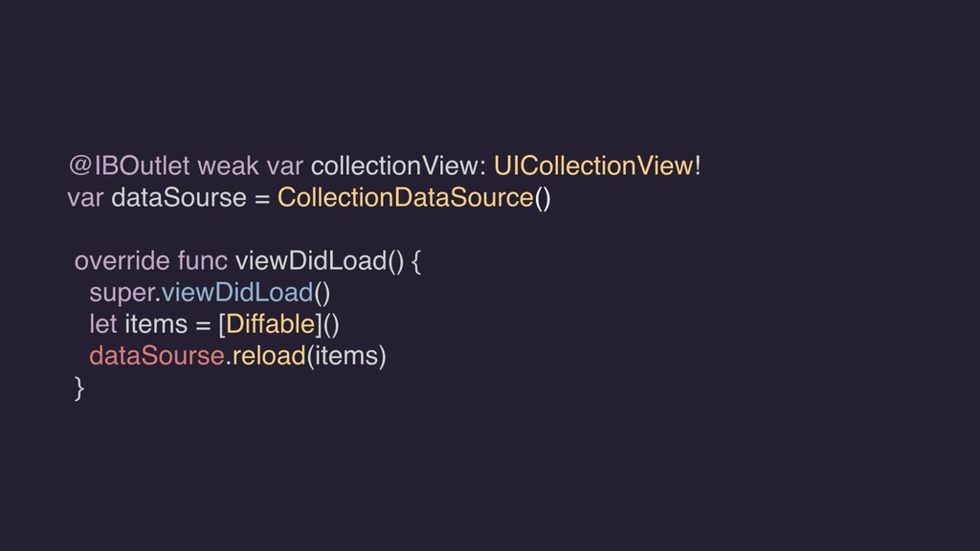The image size is (980, 551).
Task: Select the let keyword
Action: (103, 325)
